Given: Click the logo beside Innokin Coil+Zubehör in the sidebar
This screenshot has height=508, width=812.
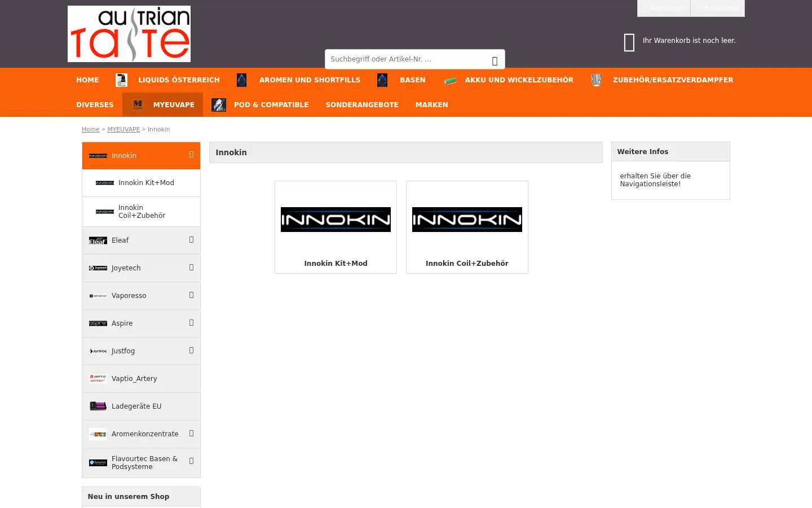Looking at the screenshot, I should (x=105, y=212).
